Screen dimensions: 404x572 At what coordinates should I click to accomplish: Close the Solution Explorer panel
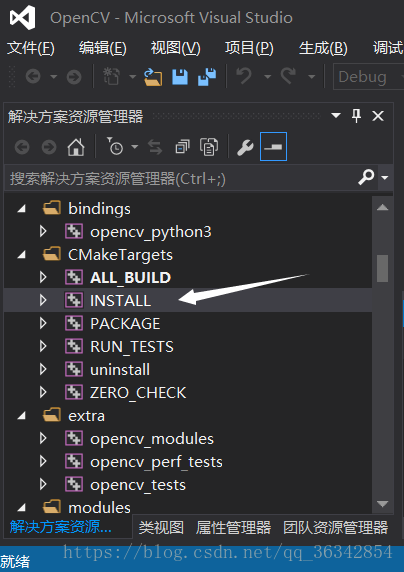[378, 116]
